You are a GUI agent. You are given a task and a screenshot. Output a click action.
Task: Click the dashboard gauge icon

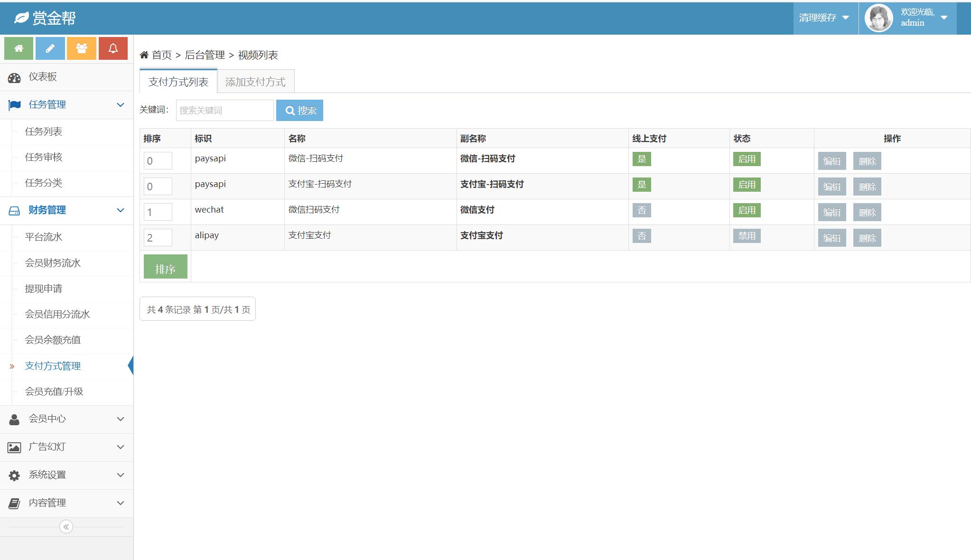14,78
